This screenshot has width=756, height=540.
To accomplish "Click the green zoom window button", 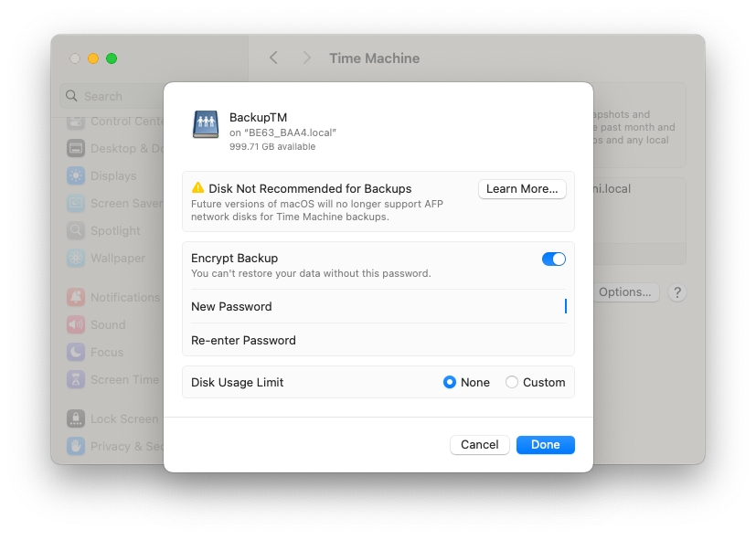I will pos(112,58).
